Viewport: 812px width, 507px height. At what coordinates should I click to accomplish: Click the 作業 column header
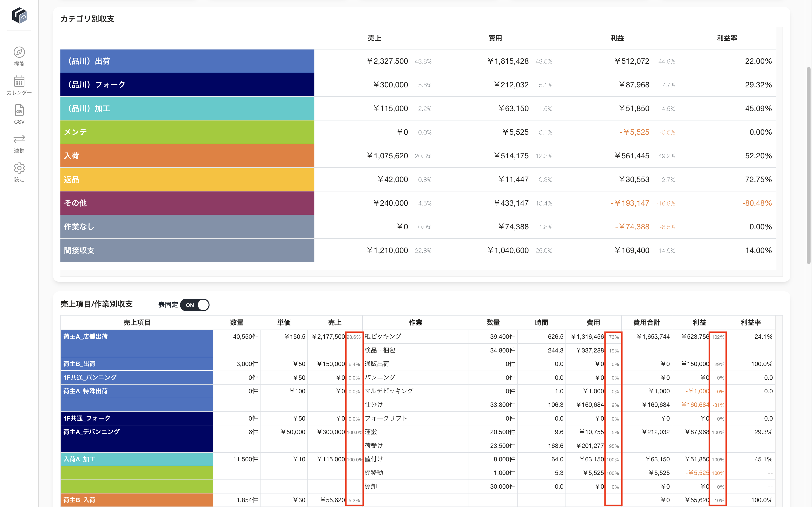415,323
